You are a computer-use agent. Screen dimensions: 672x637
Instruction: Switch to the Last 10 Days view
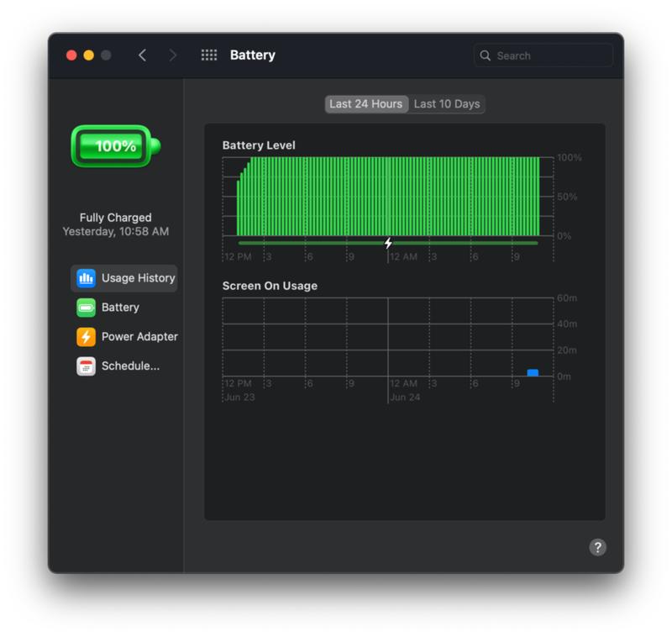coord(447,104)
